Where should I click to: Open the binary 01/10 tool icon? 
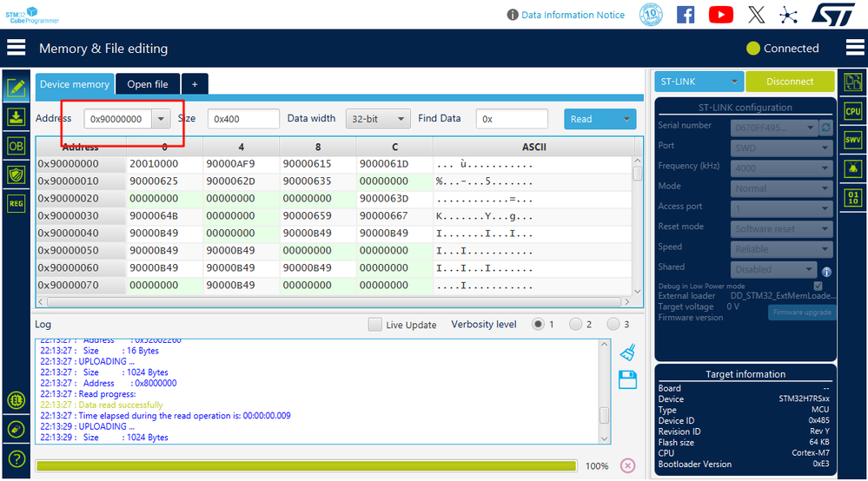[853, 197]
